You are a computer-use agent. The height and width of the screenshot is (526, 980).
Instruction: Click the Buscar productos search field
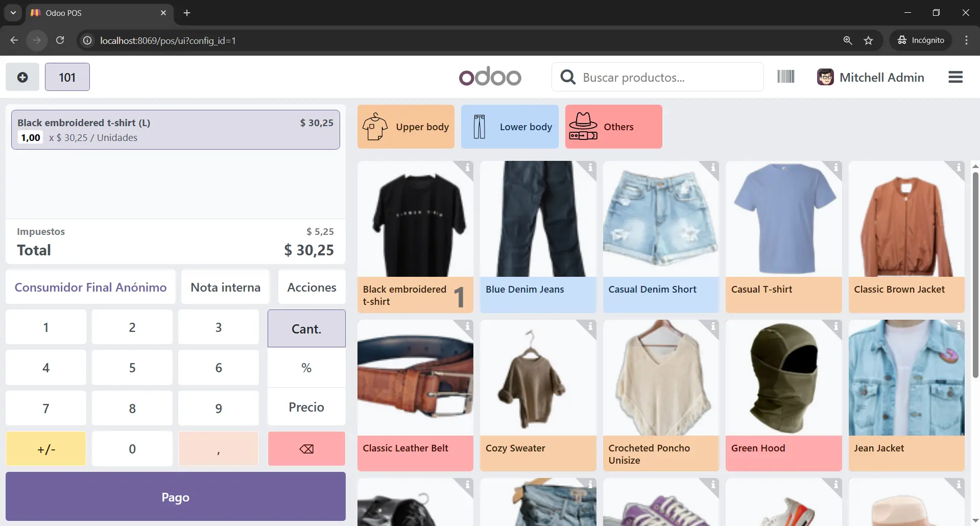point(664,77)
